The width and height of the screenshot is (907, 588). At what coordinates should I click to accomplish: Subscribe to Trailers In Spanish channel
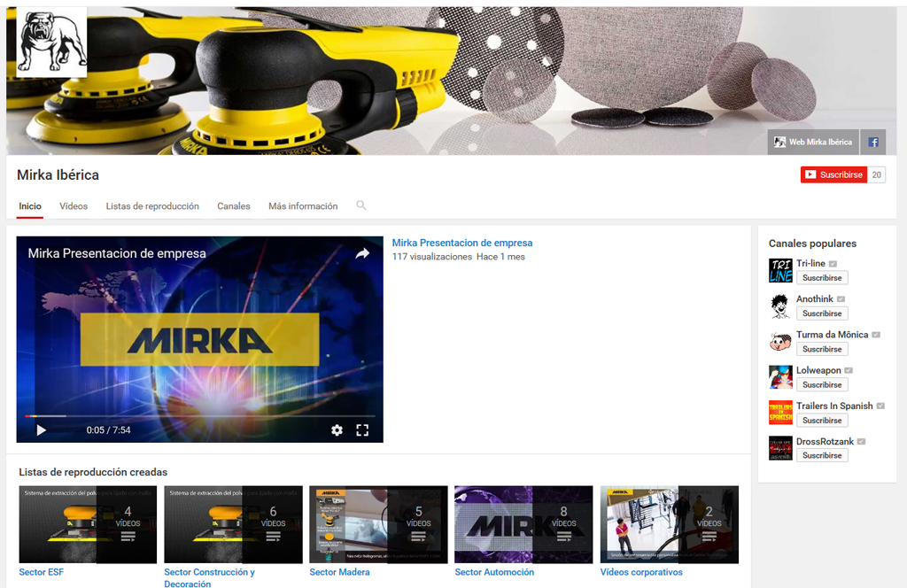click(x=822, y=421)
